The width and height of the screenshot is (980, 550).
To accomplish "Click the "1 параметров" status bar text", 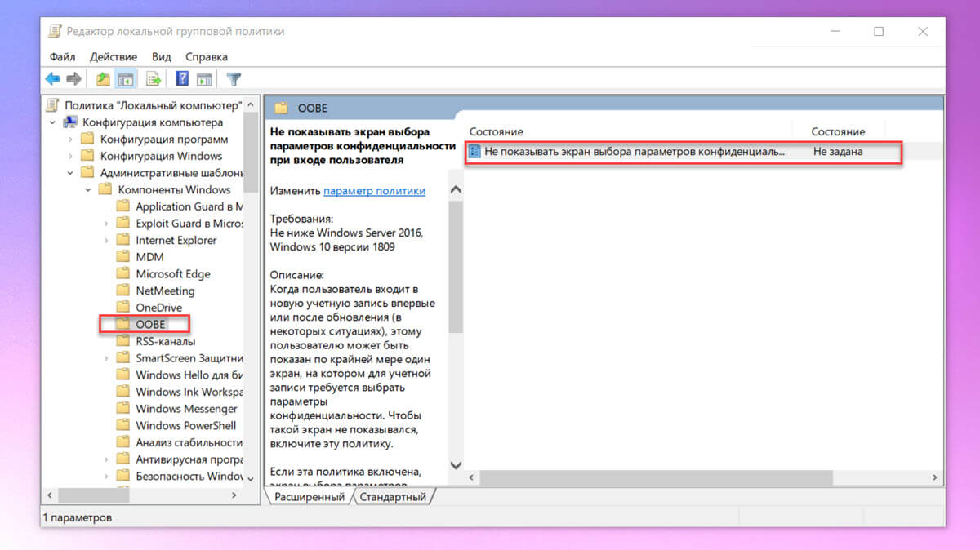I will [x=77, y=517].
